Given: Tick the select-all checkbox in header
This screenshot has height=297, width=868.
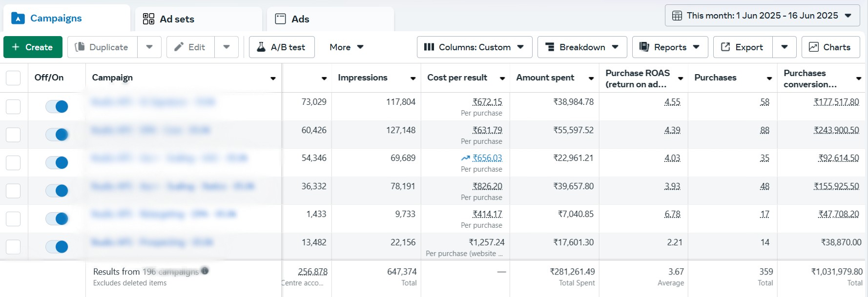Looking at the screenshot, I should (13, 78).
